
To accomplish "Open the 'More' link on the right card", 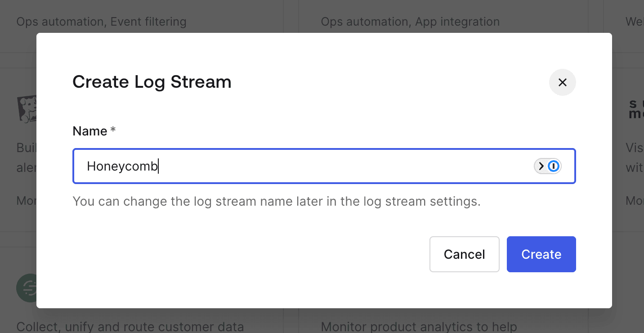I will 634,201.
